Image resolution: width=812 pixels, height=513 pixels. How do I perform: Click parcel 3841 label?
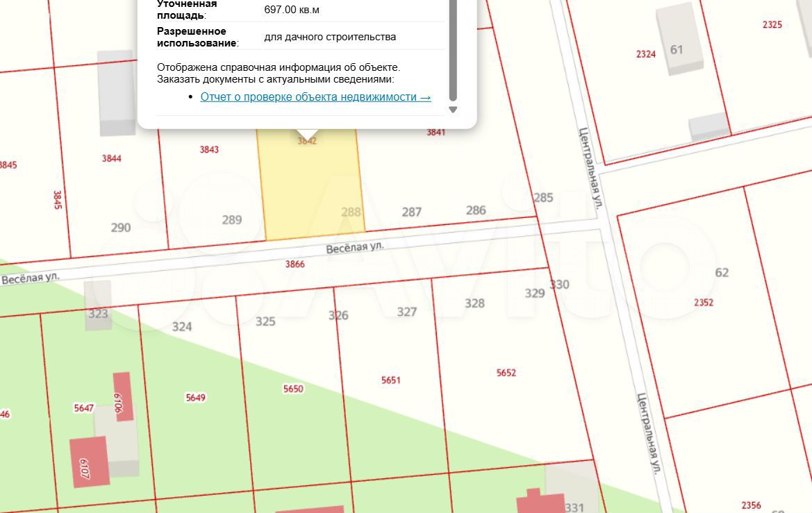[436, 133]
